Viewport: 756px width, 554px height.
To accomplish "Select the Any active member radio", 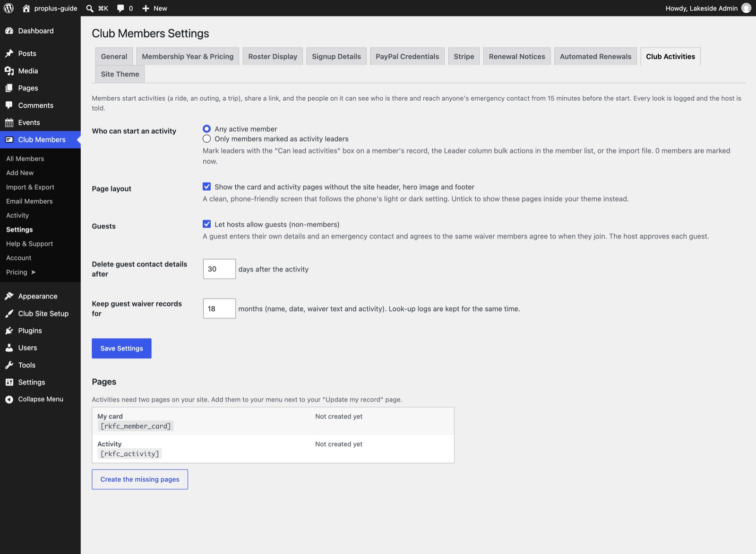I will pos(206,128).
